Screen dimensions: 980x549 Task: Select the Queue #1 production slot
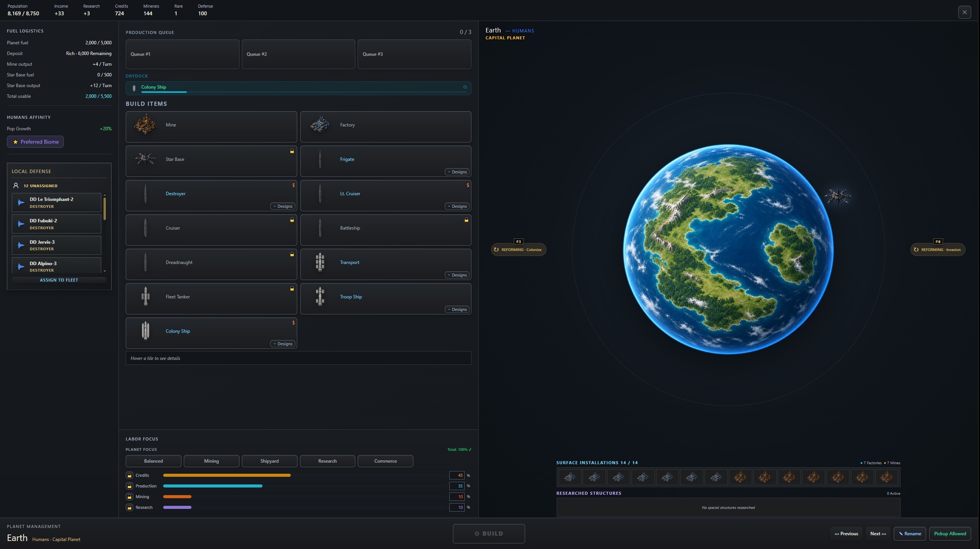[182, 54]
